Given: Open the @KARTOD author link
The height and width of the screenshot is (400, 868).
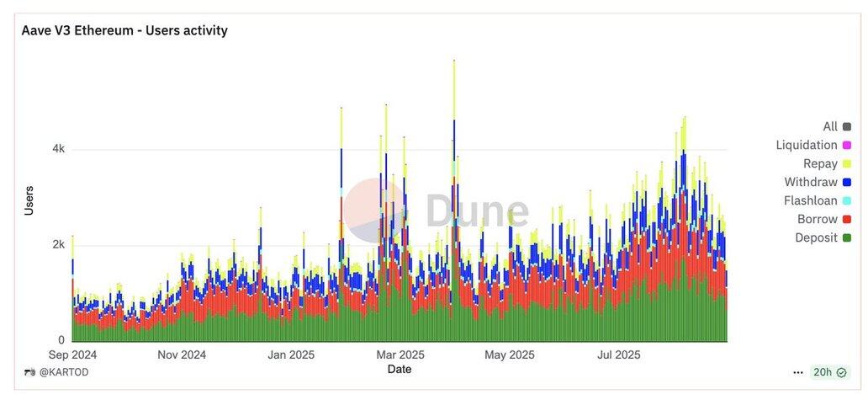Looking at the screenshot, I should coord(64,372).
